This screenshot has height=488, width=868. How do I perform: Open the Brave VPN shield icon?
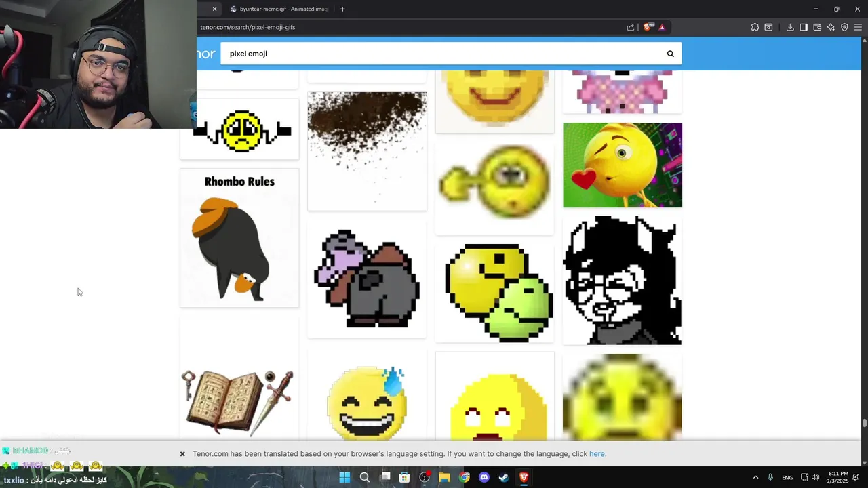[844, 27]
